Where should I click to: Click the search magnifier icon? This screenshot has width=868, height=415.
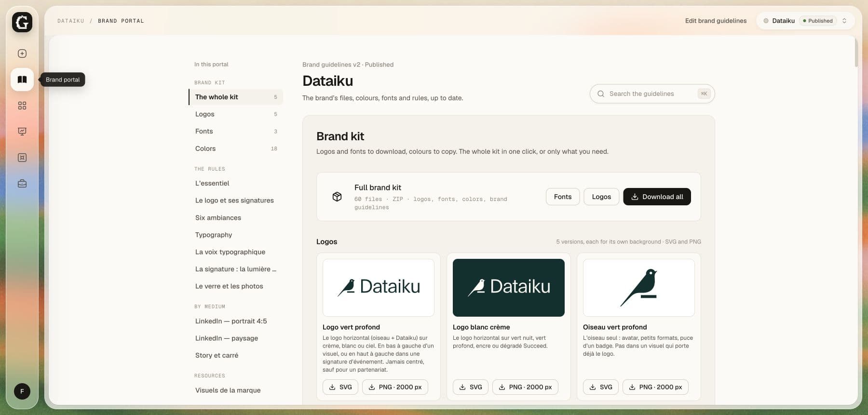(x=601, y=94)
